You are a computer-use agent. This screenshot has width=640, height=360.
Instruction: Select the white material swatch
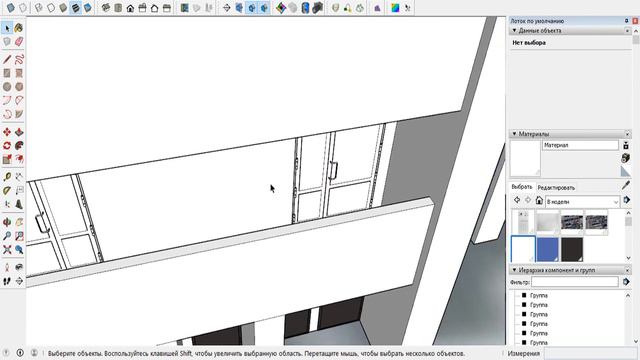point(523,249)
